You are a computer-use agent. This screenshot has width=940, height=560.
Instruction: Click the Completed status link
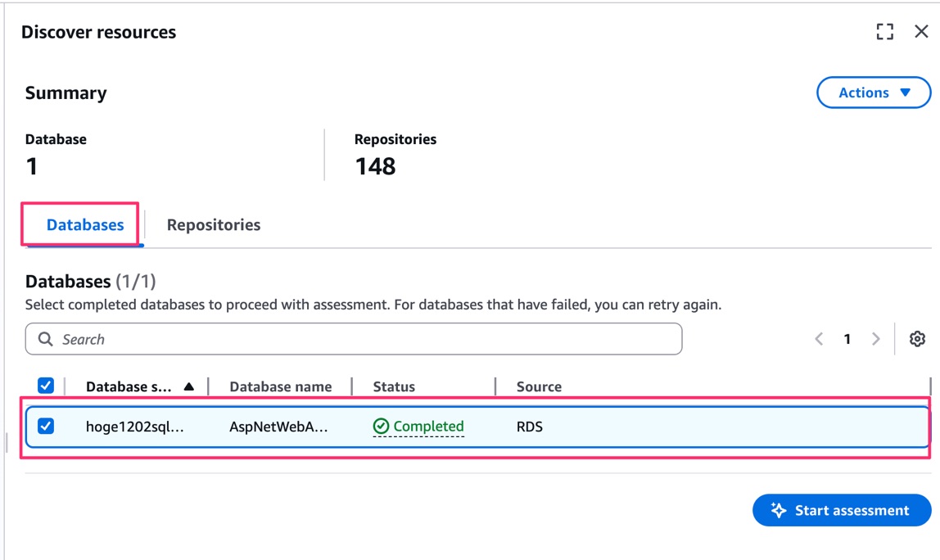coord(428,427)
